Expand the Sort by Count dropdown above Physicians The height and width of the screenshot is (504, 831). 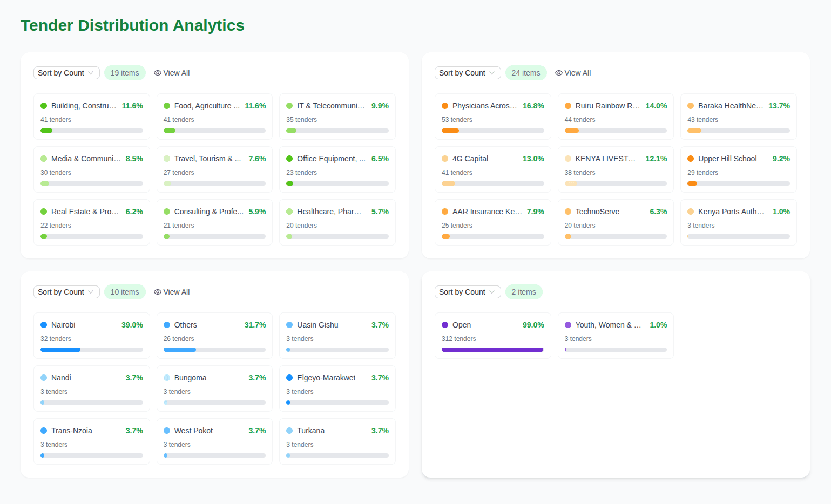[468, 73]
